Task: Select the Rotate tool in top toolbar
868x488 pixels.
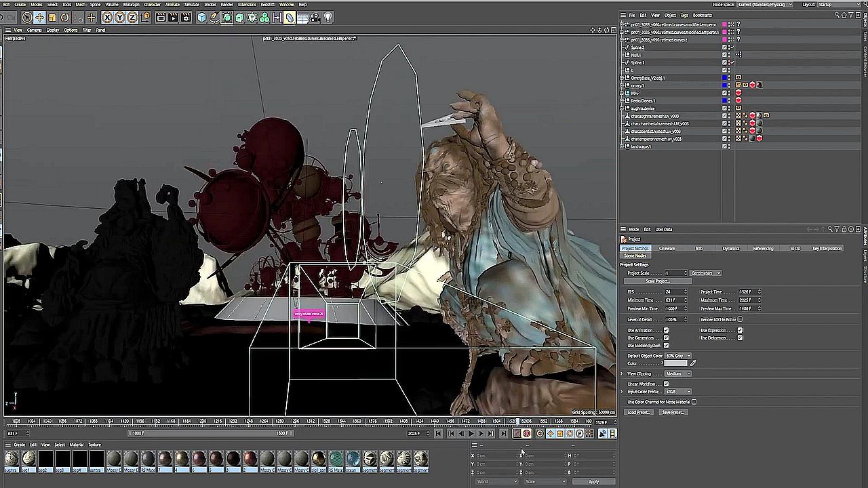Action: click(x=65, y=18)
